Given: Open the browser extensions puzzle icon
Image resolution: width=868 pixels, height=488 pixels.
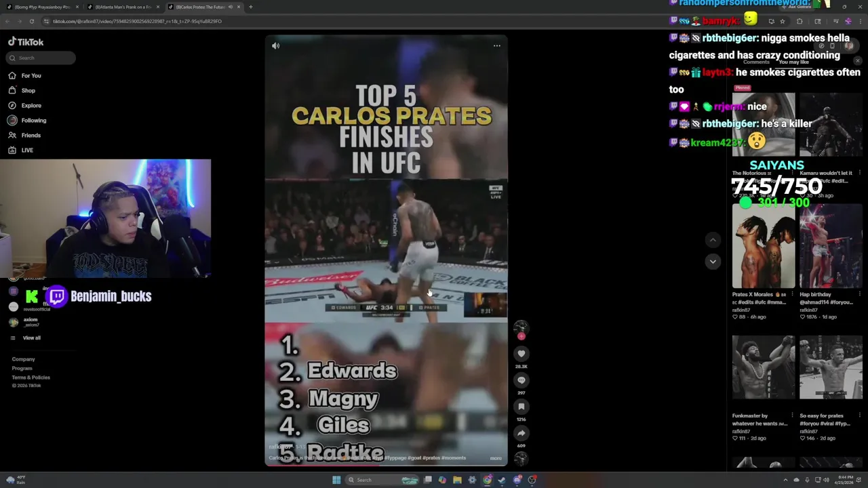Looking at the screenshot, I should click(x=800, y=21).
